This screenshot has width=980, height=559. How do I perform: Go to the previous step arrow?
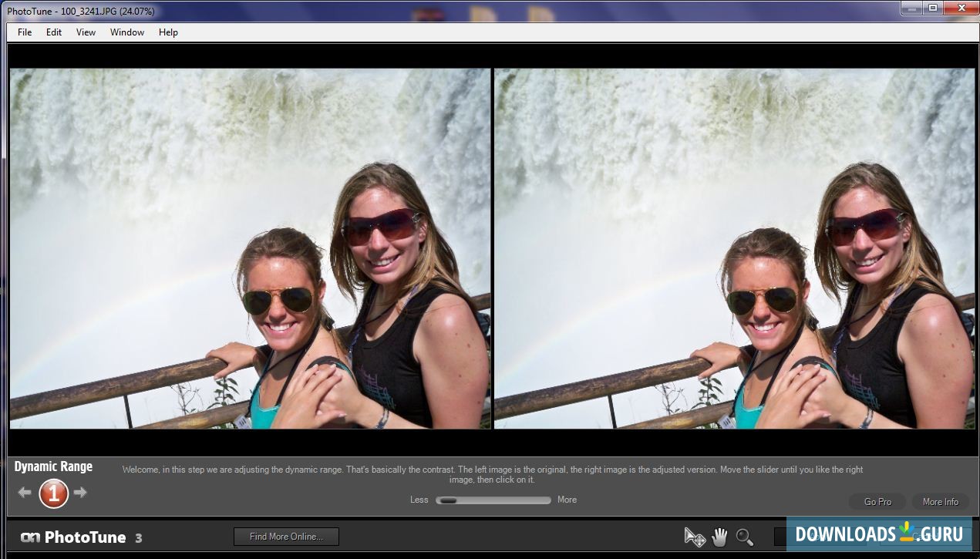coord(25,493)
